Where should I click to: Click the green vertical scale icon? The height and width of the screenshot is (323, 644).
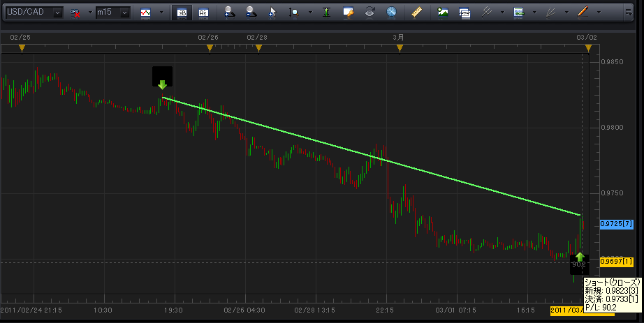point(326,13)
